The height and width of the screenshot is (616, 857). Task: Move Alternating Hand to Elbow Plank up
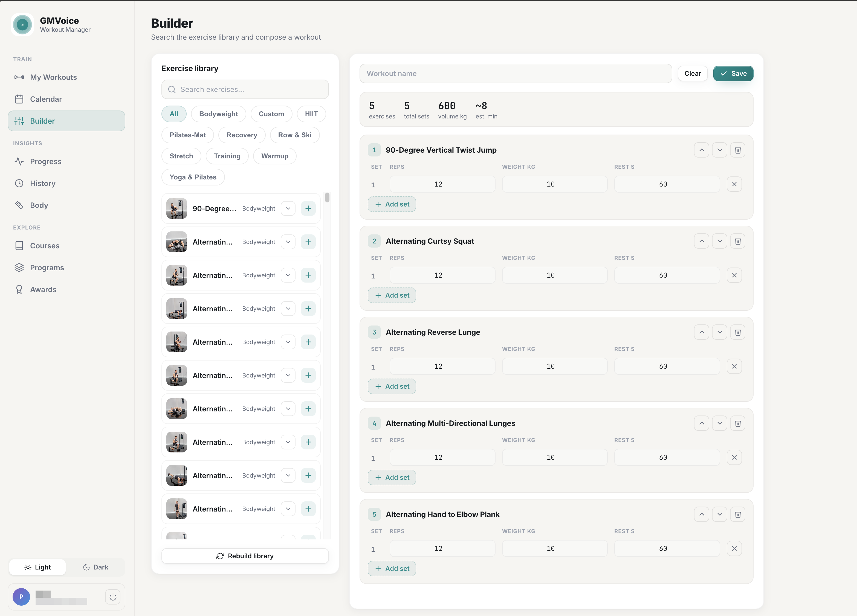click(701, 514)
